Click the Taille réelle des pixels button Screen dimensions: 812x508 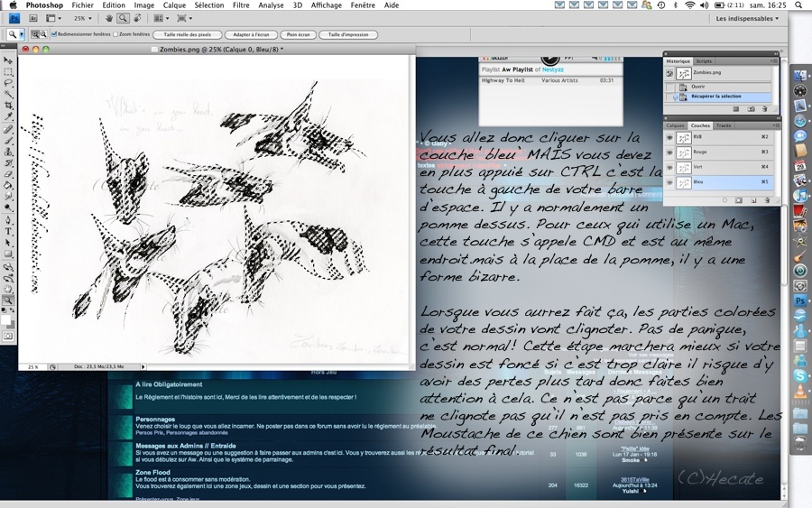pos(188,34)
